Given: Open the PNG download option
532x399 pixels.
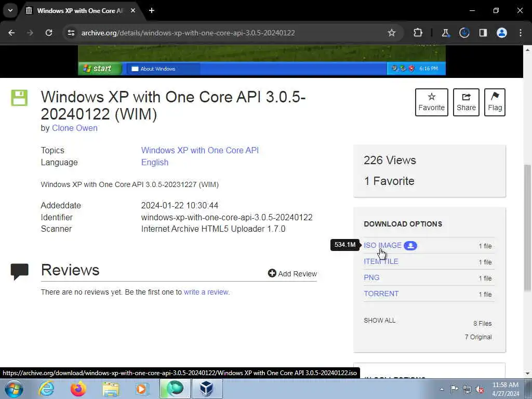Looking at the screenshot, I should pos(371,277).
